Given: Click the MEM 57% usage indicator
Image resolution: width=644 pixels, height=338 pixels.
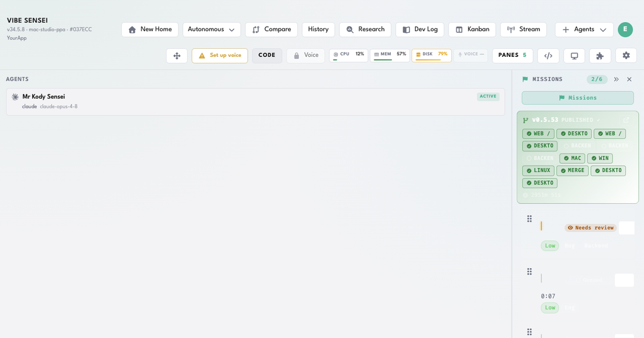Looking at the screenshot, I should [x=390, y=55].
